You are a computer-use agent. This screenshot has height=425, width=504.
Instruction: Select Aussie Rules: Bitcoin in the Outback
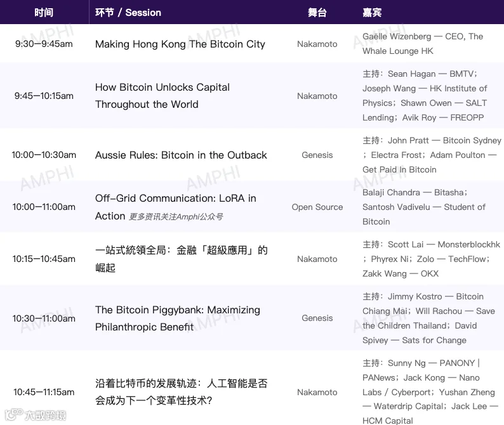pos(181,155)
